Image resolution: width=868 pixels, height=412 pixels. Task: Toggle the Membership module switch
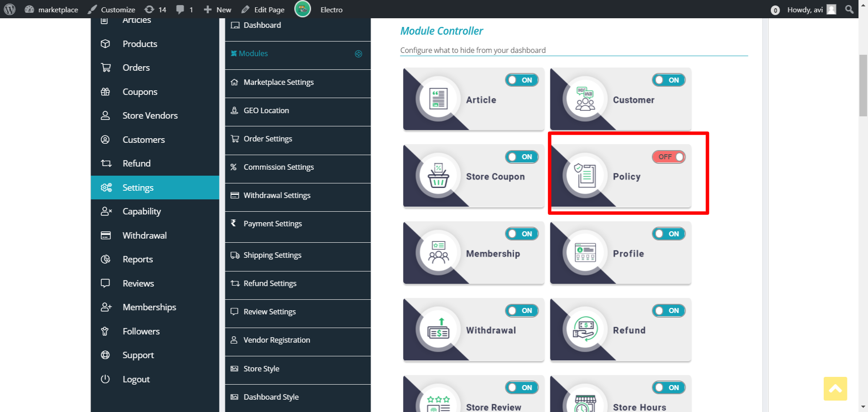(x=522, y=234)
